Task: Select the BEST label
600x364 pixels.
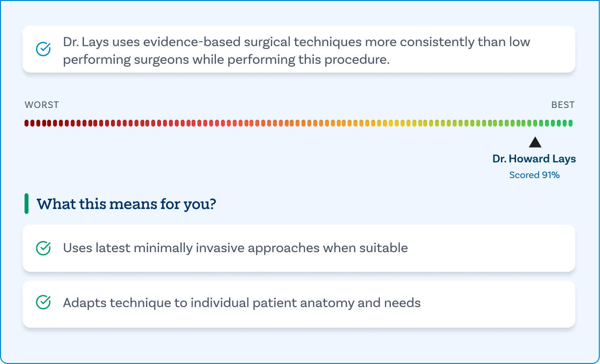Action: pyautogui.click(x=563, y=105)
